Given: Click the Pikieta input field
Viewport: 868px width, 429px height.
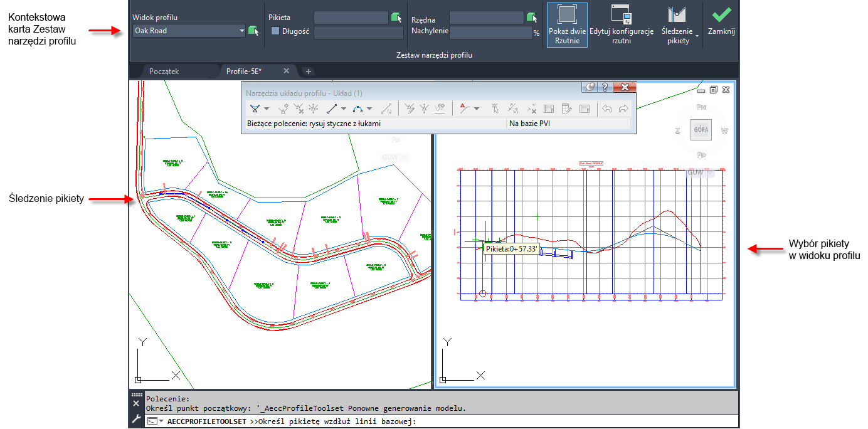Looking at the screenshot, I should 351,18.
